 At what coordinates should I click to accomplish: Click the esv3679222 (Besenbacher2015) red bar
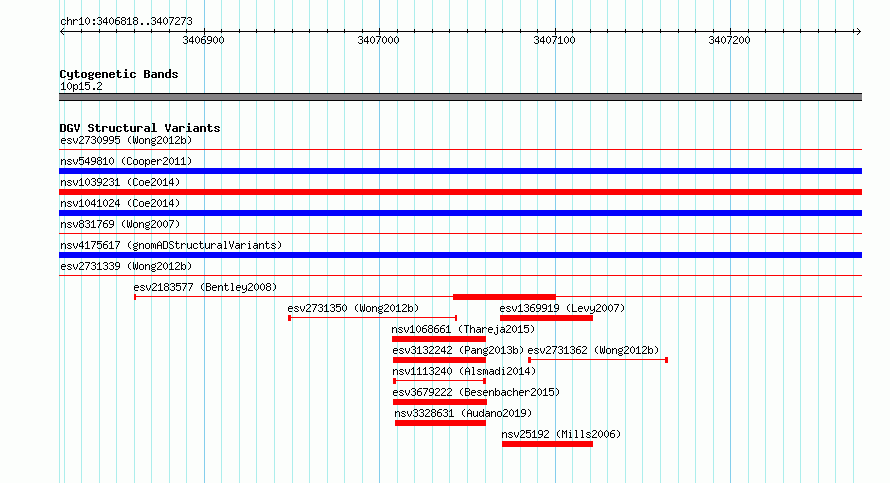[440, 402]
